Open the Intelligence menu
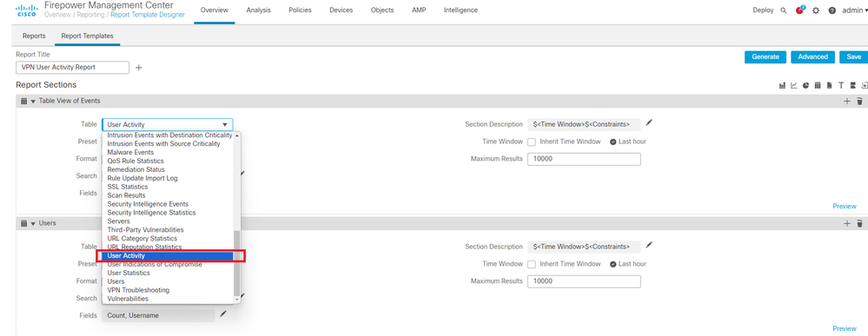The image size is (868, 336). tap(461, 10)
